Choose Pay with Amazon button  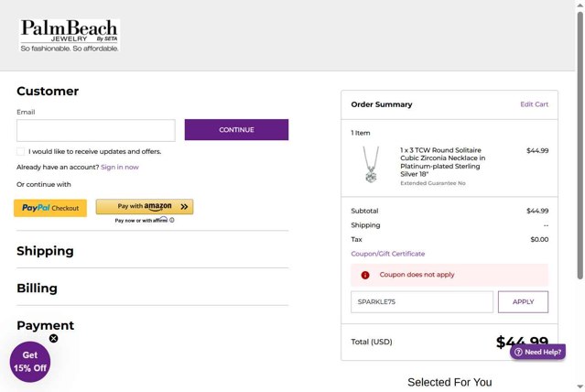pos(145,206)
